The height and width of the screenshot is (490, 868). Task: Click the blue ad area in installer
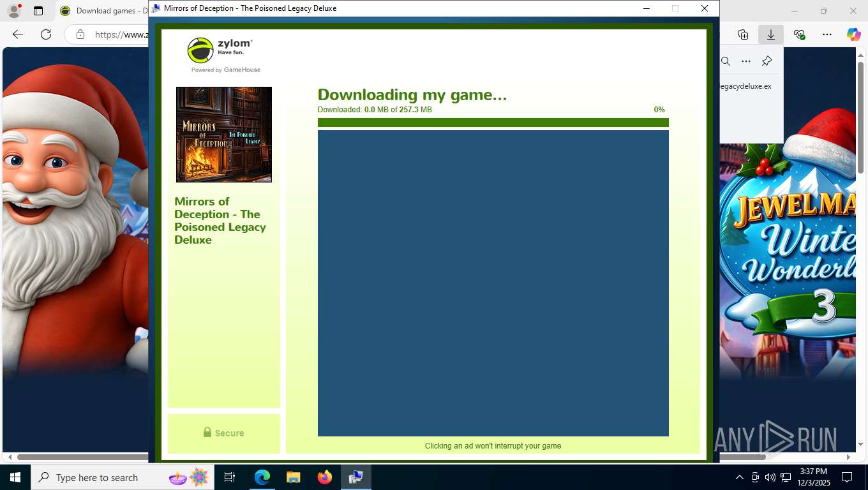pyautogui.click(x=493, y=283)
